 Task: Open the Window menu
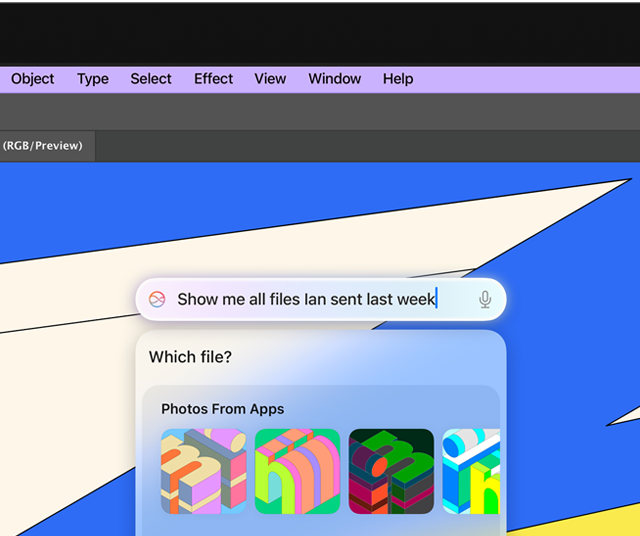[334, 79]
